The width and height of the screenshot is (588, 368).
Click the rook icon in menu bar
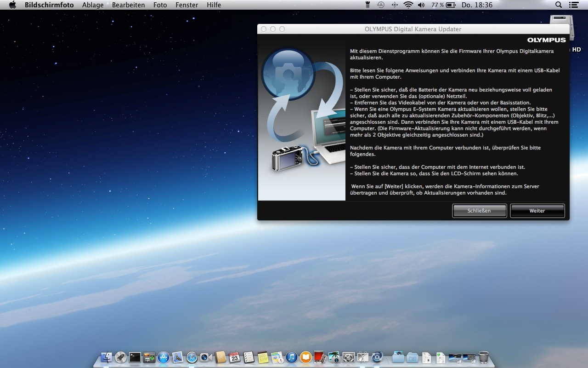click(367, 5)
